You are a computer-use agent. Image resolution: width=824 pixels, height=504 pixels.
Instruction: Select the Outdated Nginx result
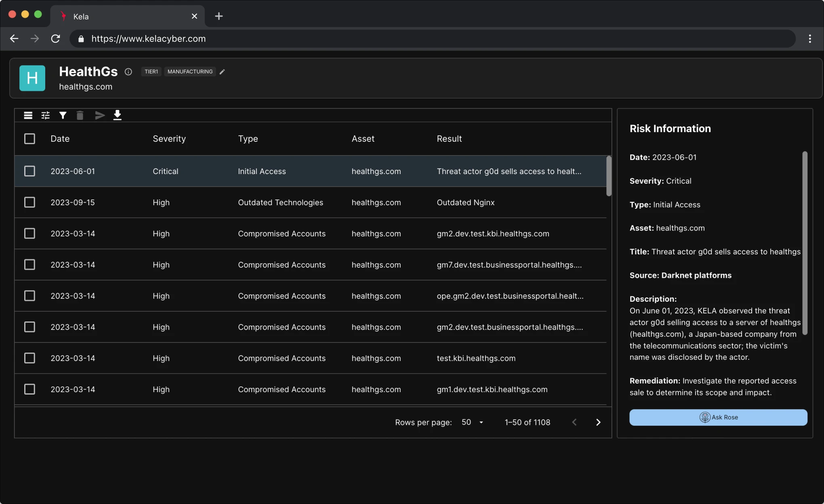[x=465, y=202]
